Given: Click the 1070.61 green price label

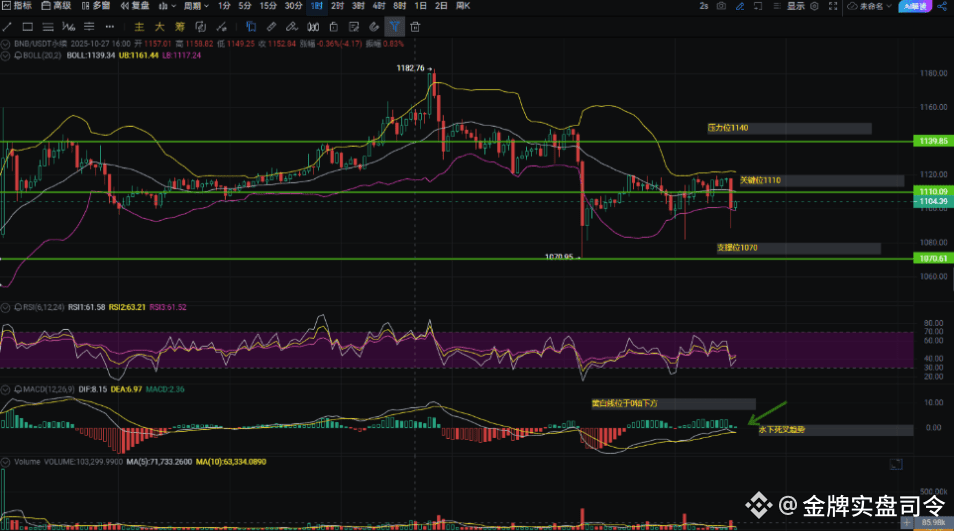Looking at the screenshot, I should pos(933,259).
